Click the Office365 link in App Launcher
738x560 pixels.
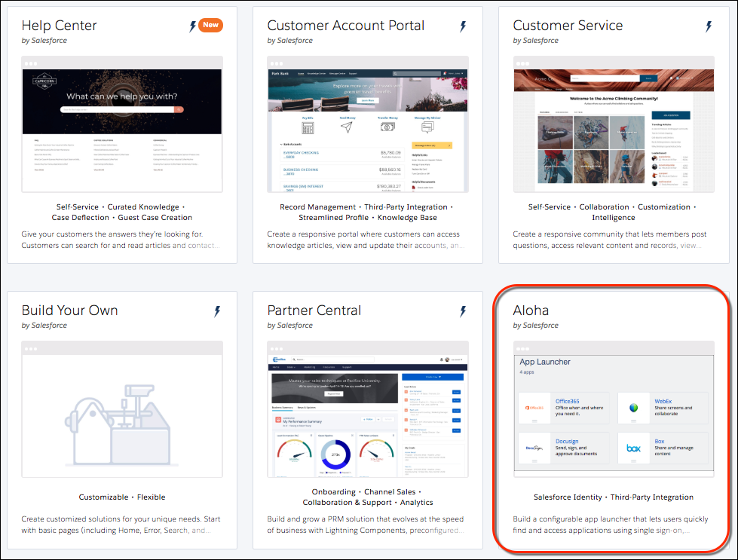[x=567, y=401]
